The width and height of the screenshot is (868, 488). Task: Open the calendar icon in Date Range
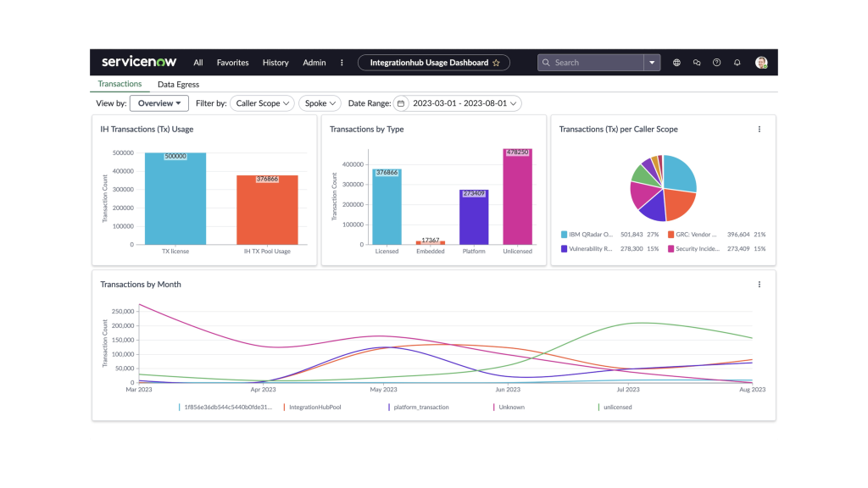point(398,103)
